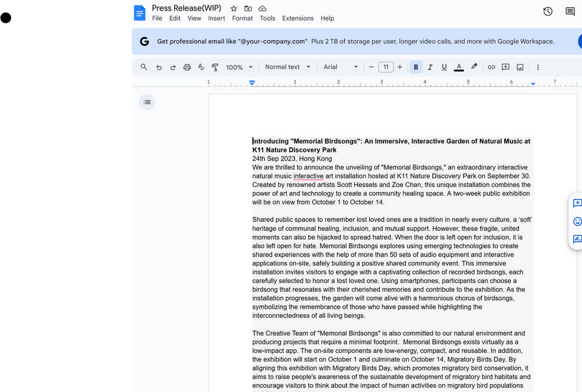Open the Format menu
The height and width of the screenshot is (392, 582).
pos(243,18)
